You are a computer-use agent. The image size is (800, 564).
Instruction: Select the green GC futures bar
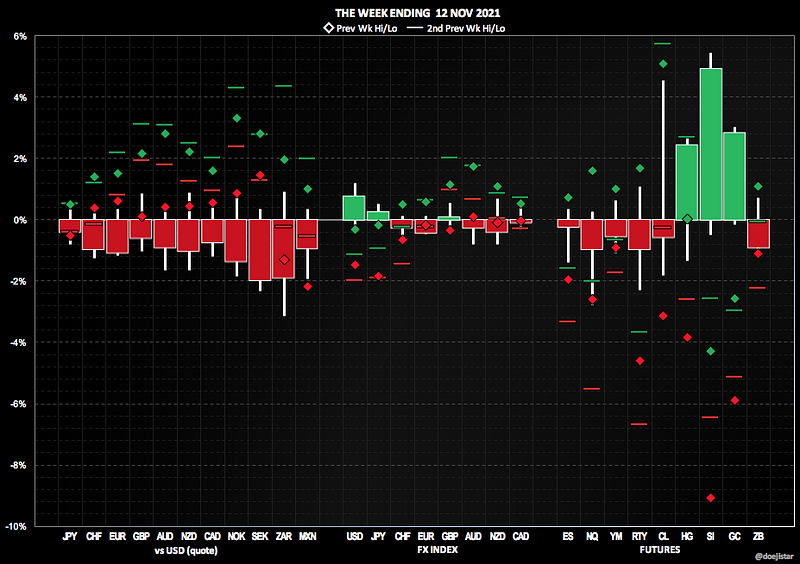[x=734, y=177]
